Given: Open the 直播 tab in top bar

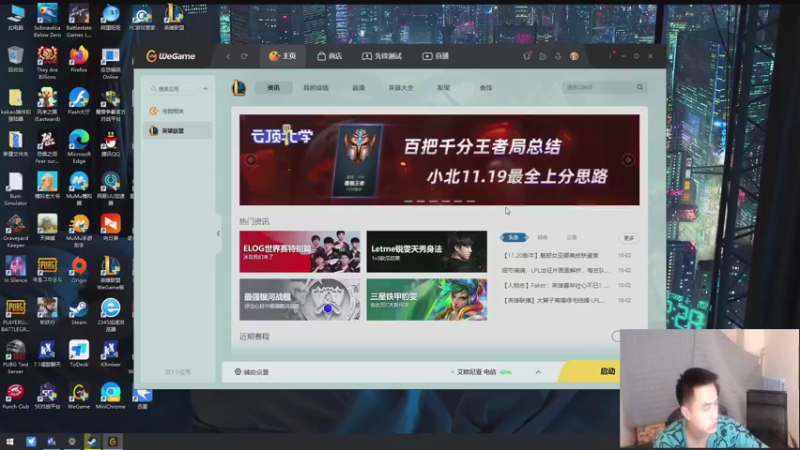Looking at the screenshot, I should (436, 56).
